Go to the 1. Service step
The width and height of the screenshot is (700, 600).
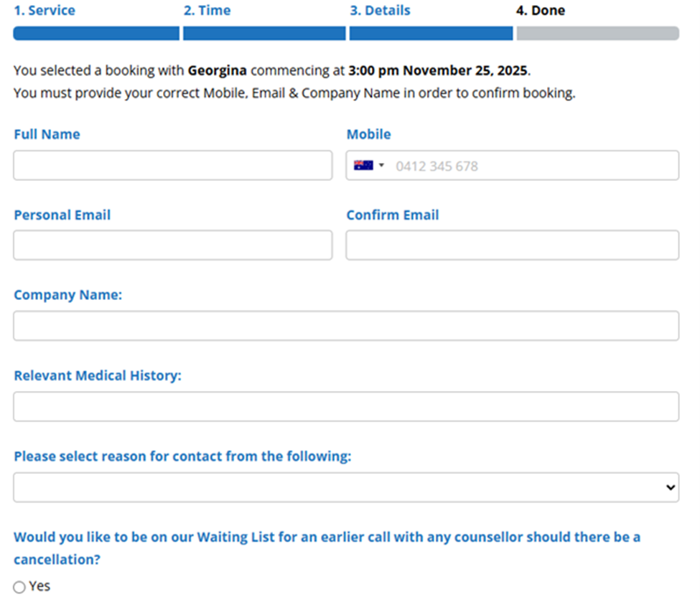click(44, 11)
